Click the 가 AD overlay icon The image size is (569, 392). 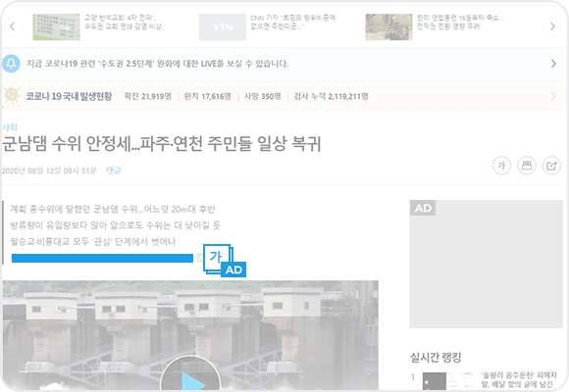225,261
